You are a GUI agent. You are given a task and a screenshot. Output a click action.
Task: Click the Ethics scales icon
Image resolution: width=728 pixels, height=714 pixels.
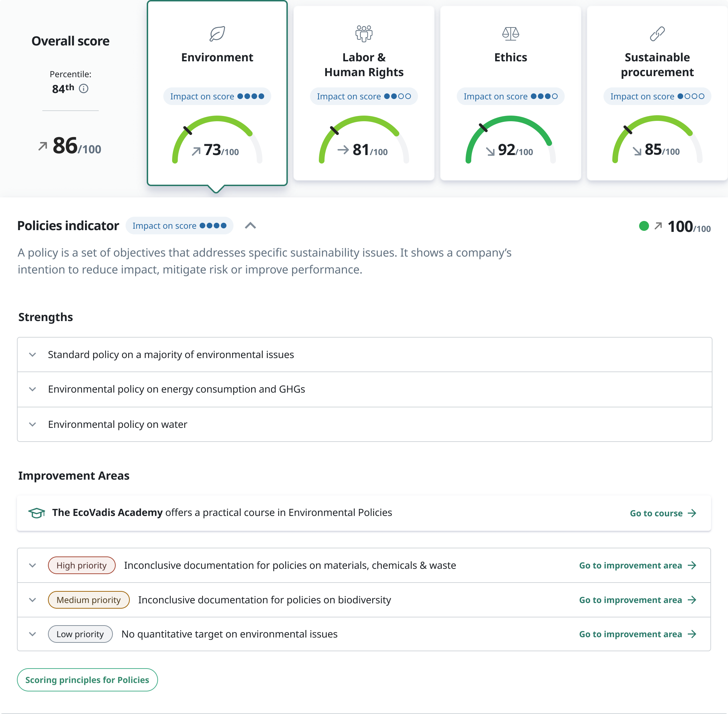tap(510, 34)
